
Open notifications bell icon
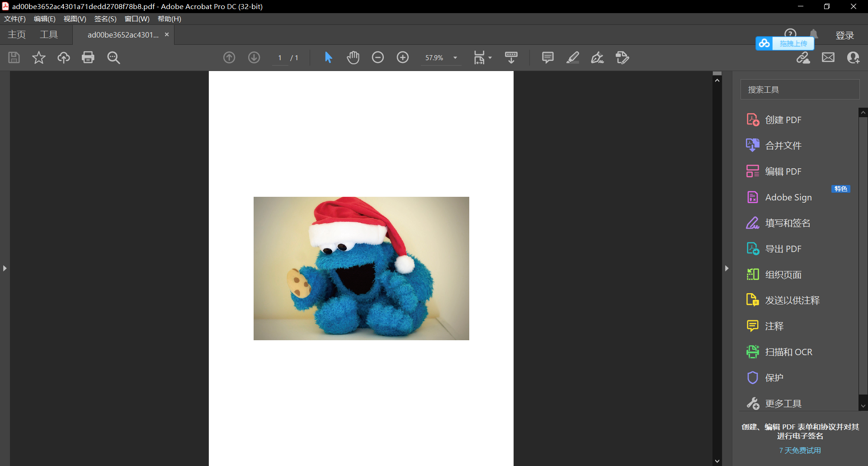[x=814, y=33]
